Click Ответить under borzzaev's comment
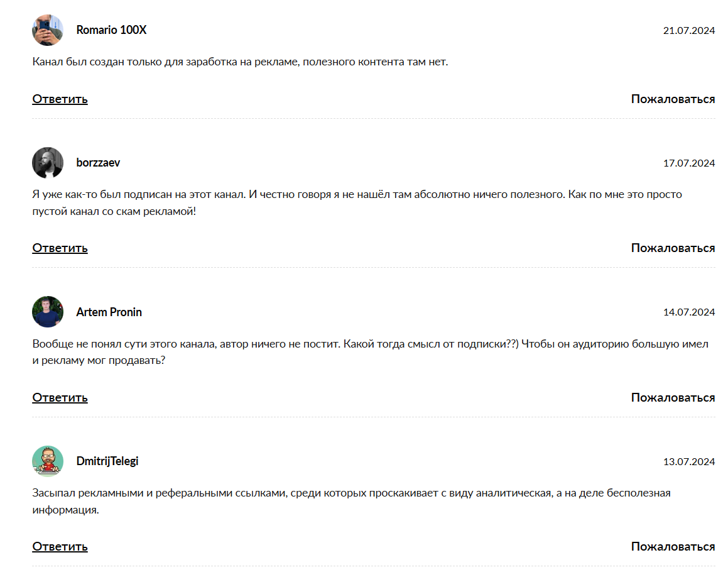The image size is (728, 577). click(x=60, y=248)
